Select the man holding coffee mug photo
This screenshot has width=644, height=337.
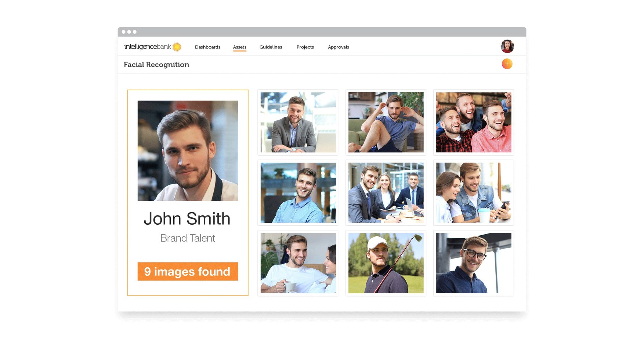298,263
